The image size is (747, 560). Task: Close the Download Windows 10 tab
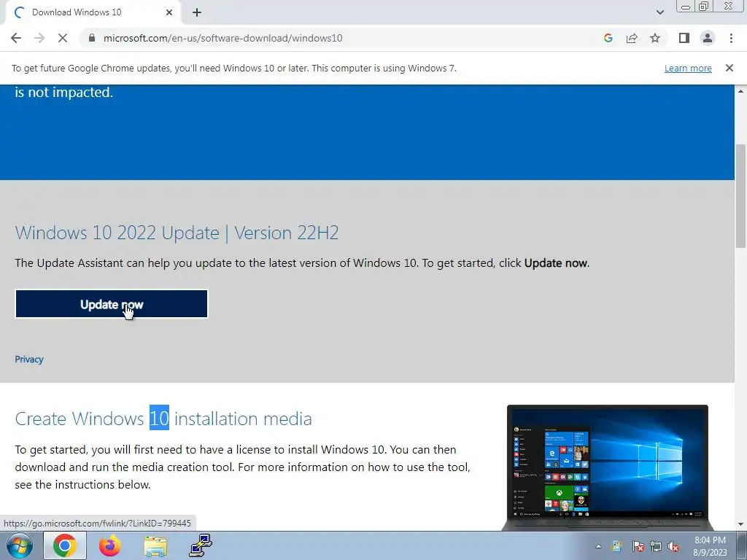(169, 12)
